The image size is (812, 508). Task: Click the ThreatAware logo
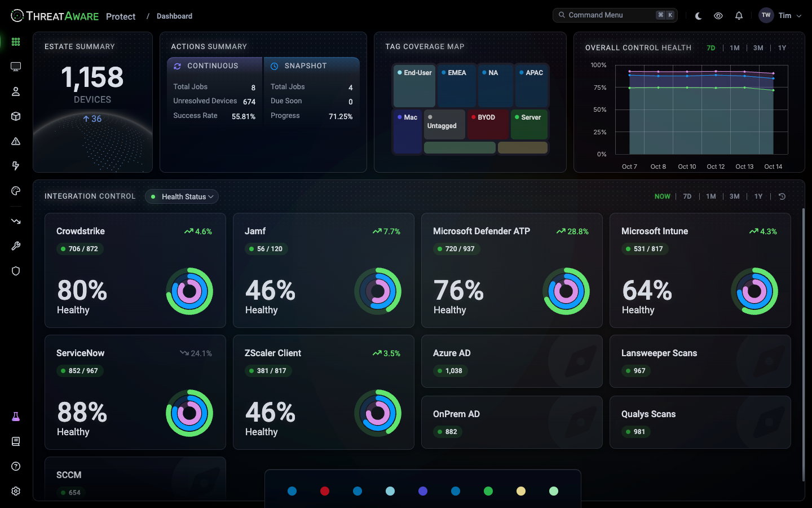55,16
